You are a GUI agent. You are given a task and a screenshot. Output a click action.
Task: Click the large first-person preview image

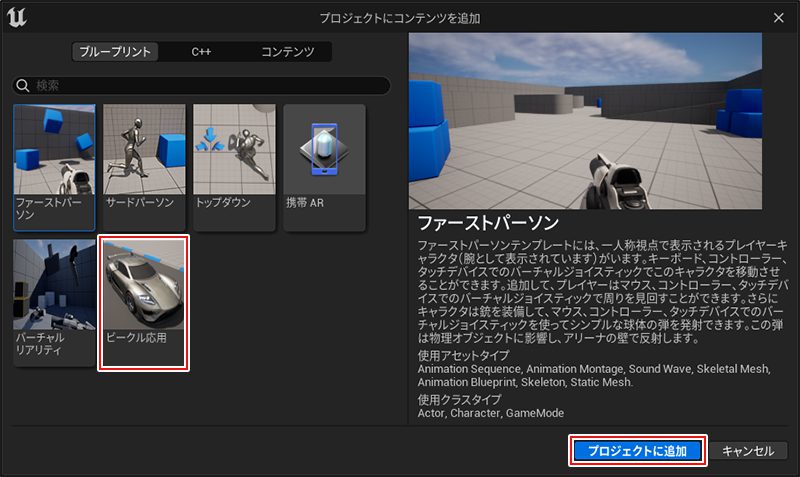[585, 119]
